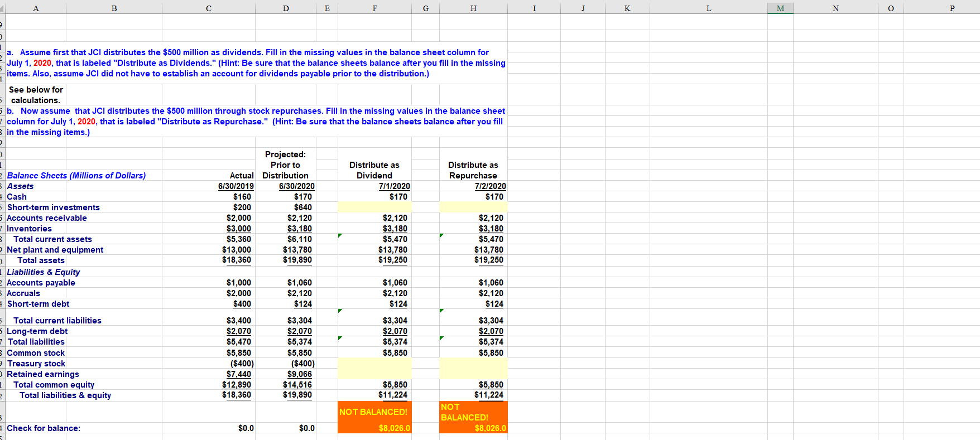Click $5,470 total liabilities value for 2019
This screenshot has height=440, width=980.
point(239,342)
